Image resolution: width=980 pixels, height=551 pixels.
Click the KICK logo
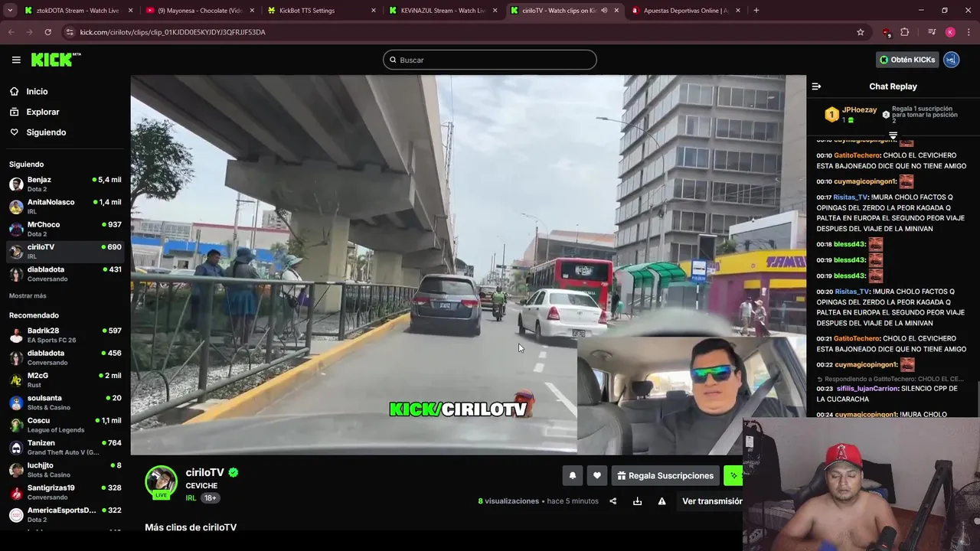(x=55, y=60)
